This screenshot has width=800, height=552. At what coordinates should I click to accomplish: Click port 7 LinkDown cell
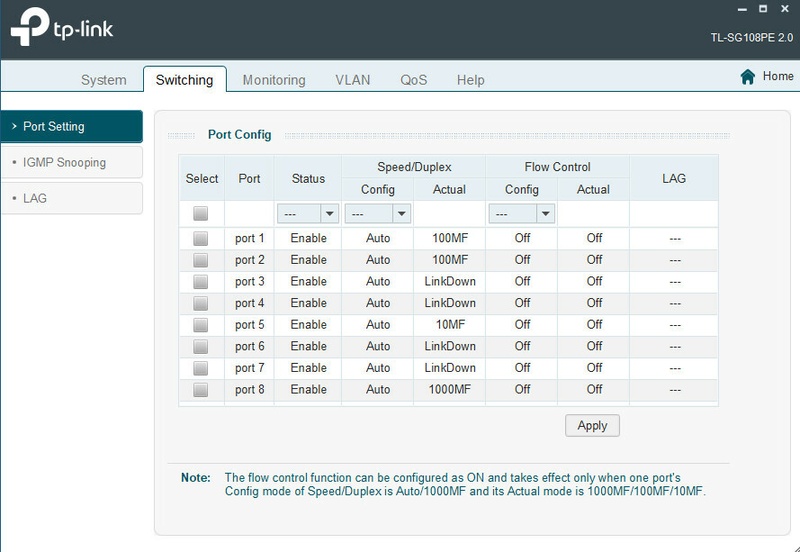pos(450,368)
